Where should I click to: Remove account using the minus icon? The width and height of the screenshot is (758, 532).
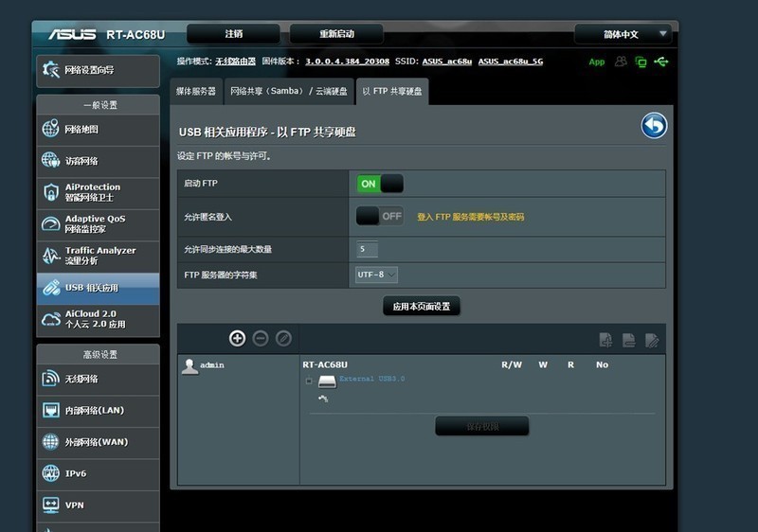[260, 338]
